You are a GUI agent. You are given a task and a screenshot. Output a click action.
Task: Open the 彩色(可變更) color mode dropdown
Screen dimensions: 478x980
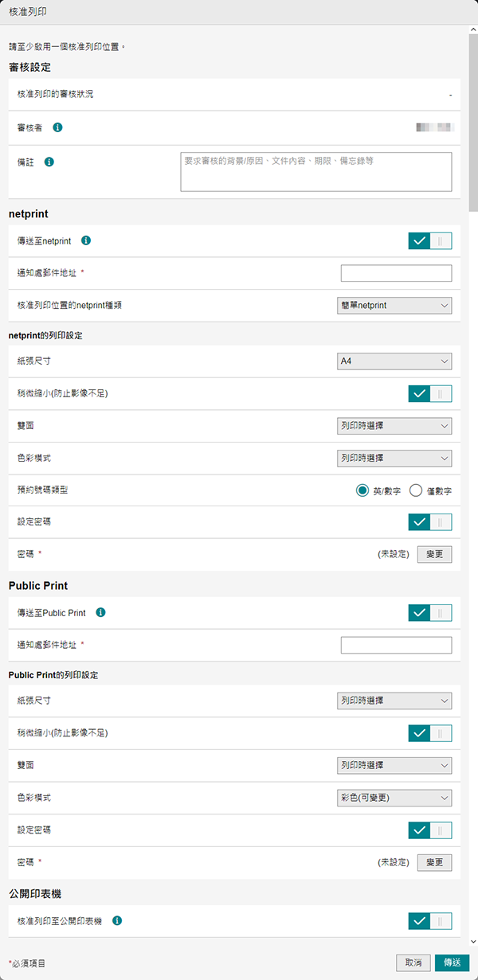[394, 798]
